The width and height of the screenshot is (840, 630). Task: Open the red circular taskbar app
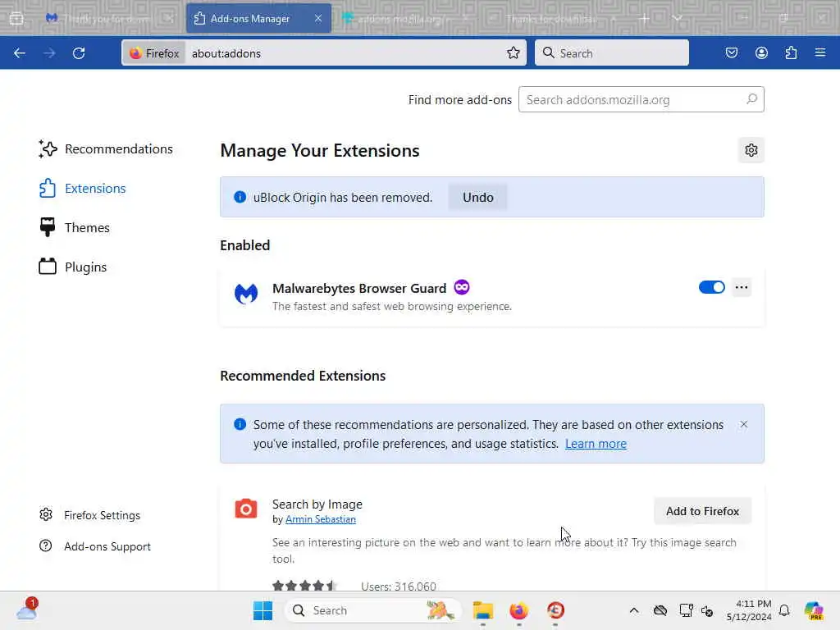pos(555,610)
